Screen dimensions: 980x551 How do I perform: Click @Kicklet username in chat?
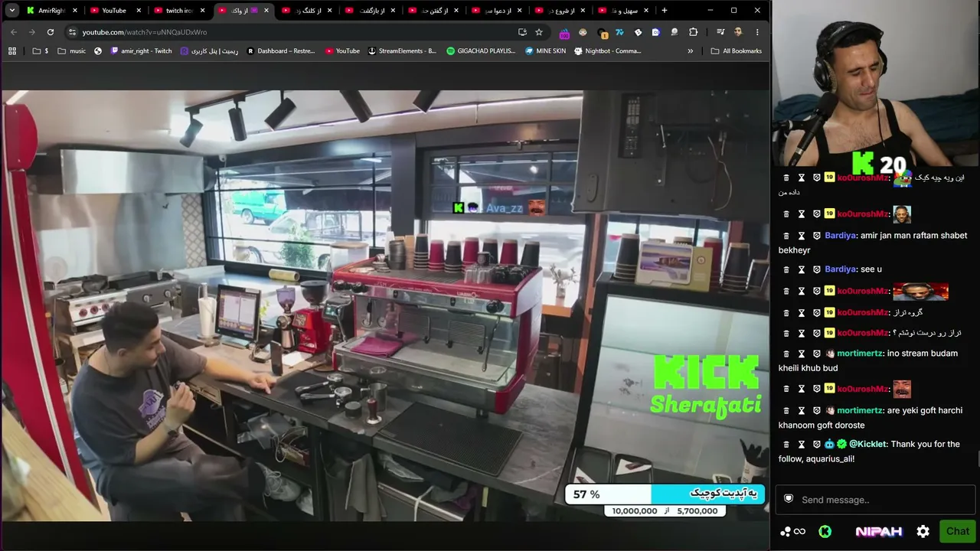click(867, 444)
